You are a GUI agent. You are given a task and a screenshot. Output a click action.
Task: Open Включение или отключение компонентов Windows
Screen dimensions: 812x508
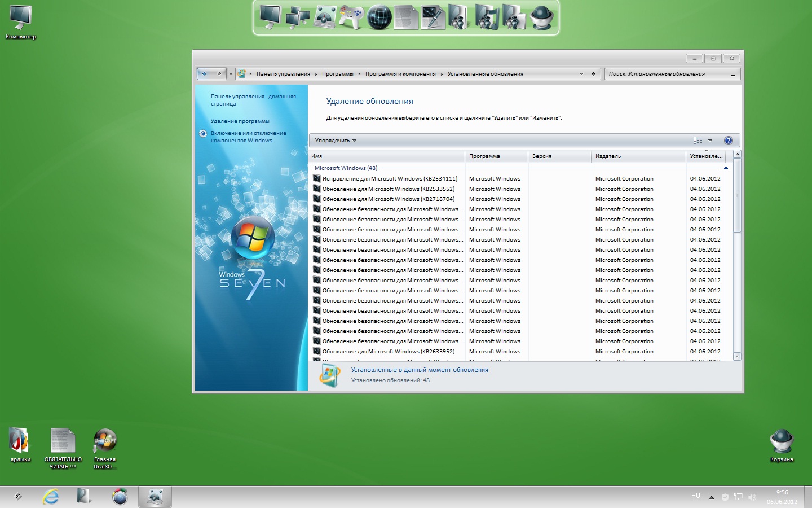(x=249, y=137)
